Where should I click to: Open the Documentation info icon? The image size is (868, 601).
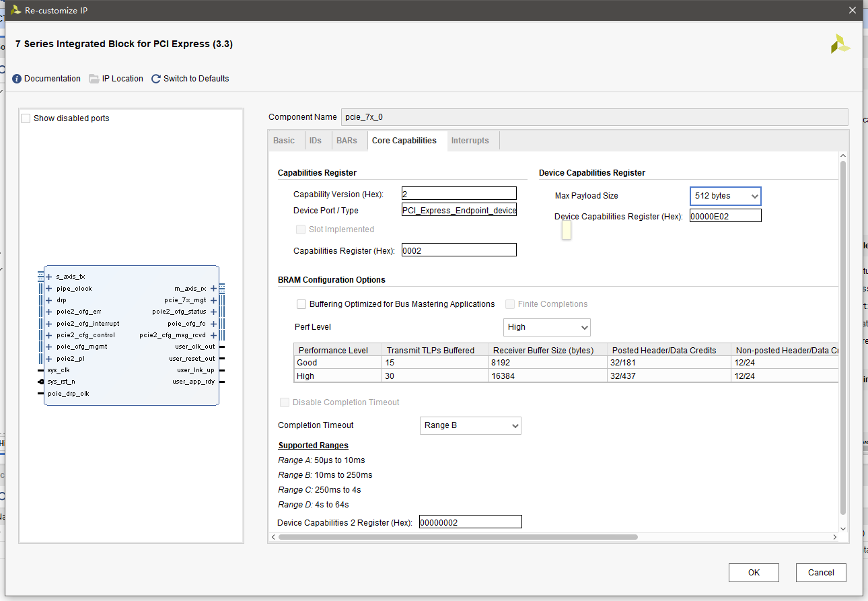(x=17, y=79)
